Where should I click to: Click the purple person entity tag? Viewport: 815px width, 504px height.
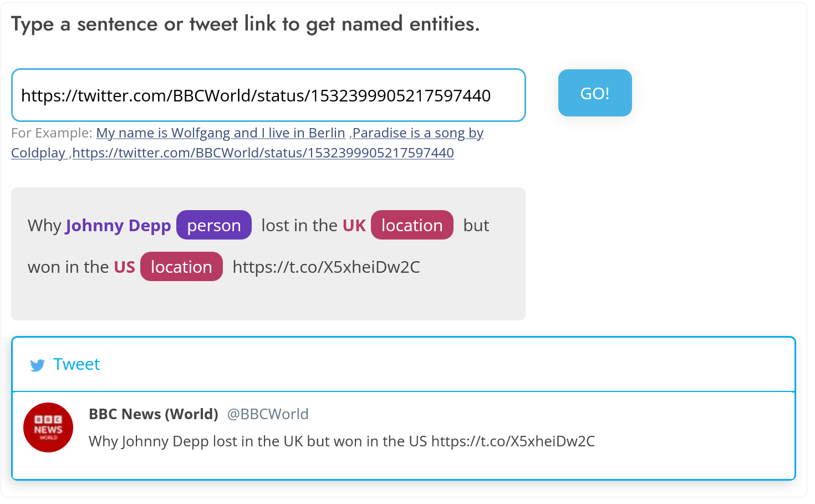(x=213, y=225)
